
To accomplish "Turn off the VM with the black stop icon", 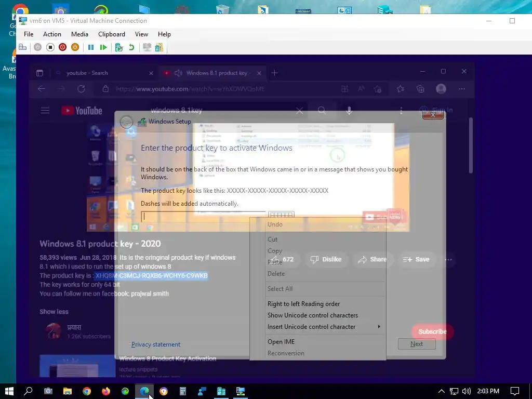I will coord(50,47).
